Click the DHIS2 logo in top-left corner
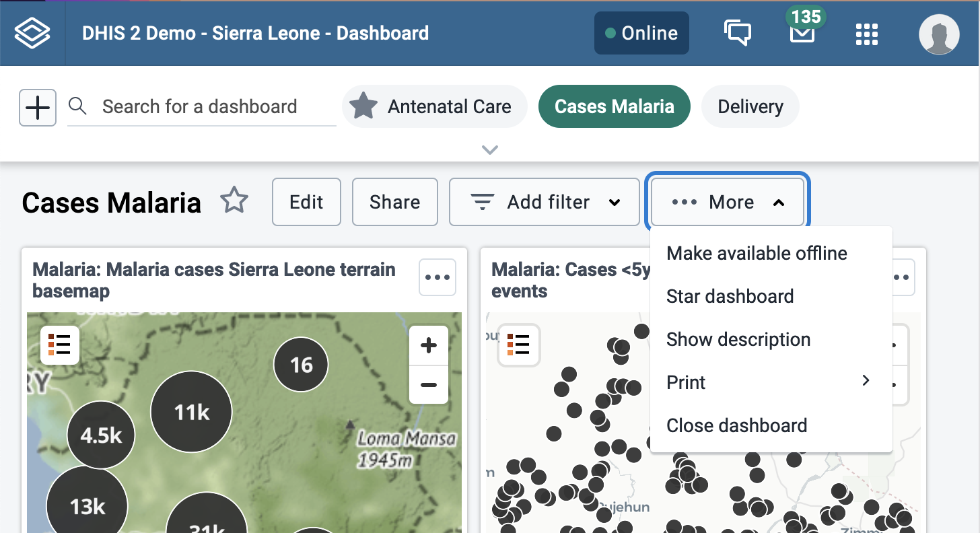This screenshot has width=980, height=533. 32,32
